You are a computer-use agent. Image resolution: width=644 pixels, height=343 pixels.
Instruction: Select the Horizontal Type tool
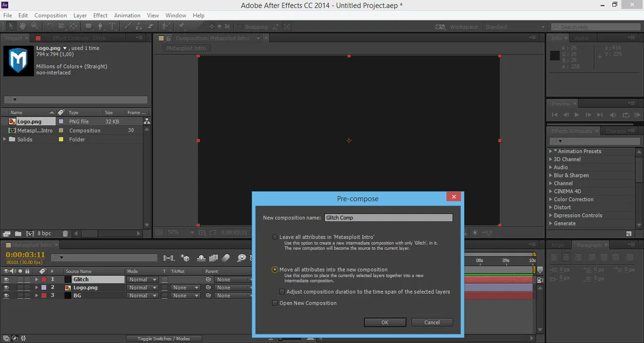point(112,26)
